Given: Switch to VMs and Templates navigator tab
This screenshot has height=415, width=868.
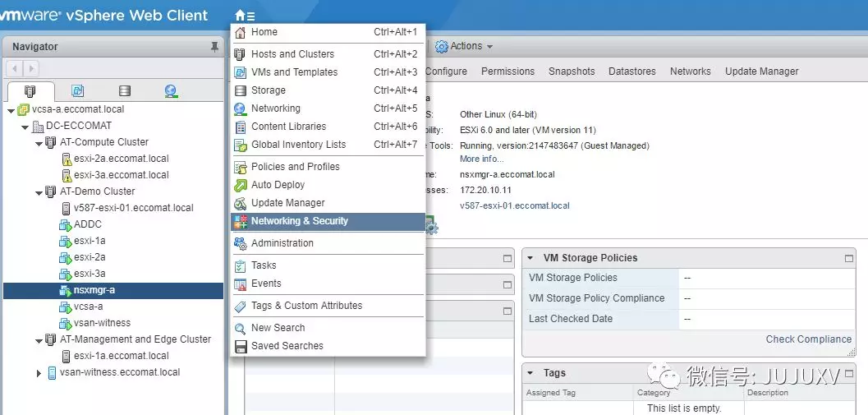Looking at the screenshot, I should (x=77, y=91).
